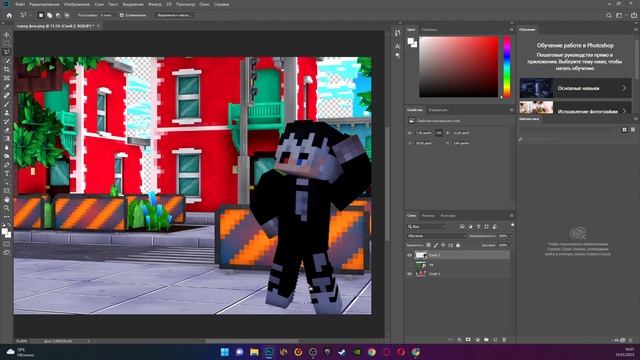
Task: Select the Pen tool
Action: 7,165
